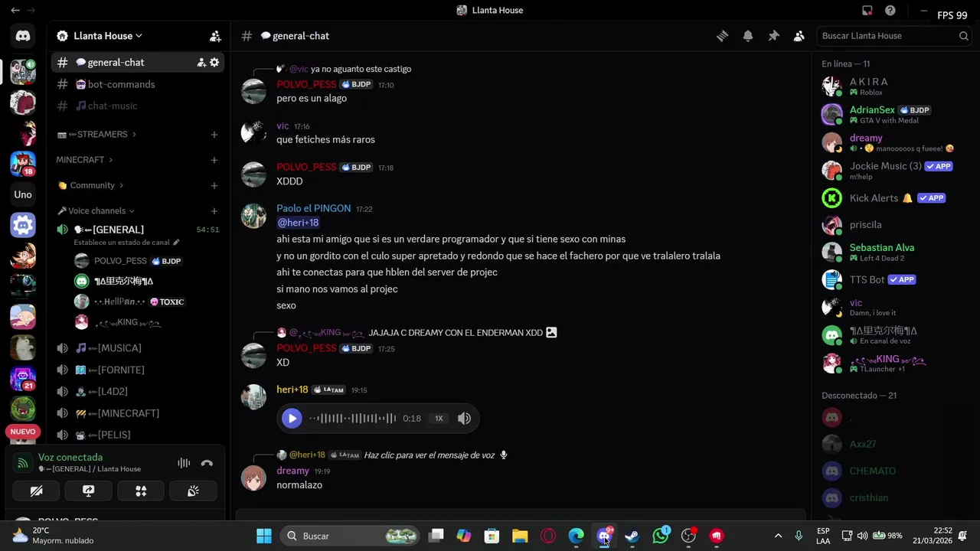The image size is (980, 551).
Task: Start screen share in voice panel
Action: coord(88,491)
